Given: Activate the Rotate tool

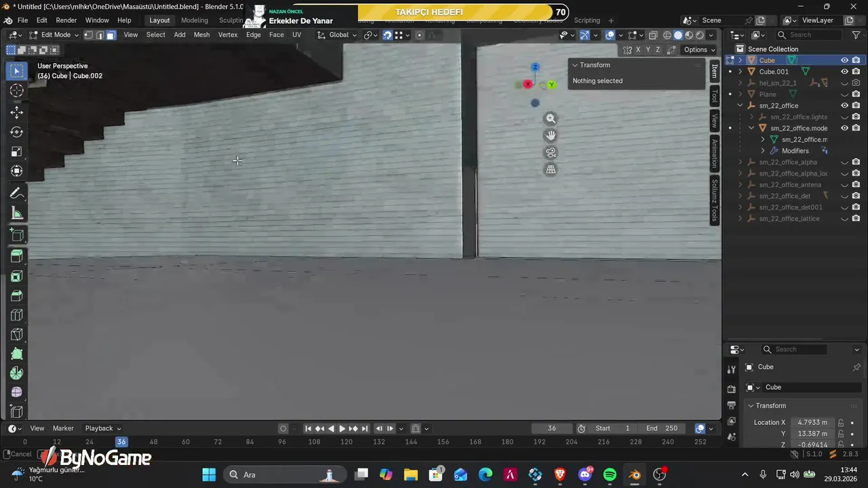Looking at the screenshot, I should coord(17,132).
